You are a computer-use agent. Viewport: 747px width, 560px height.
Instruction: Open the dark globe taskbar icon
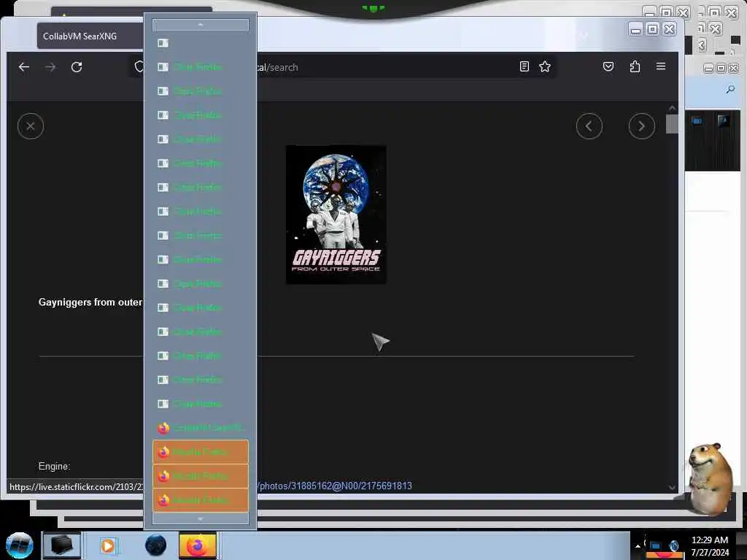[156, 545]
